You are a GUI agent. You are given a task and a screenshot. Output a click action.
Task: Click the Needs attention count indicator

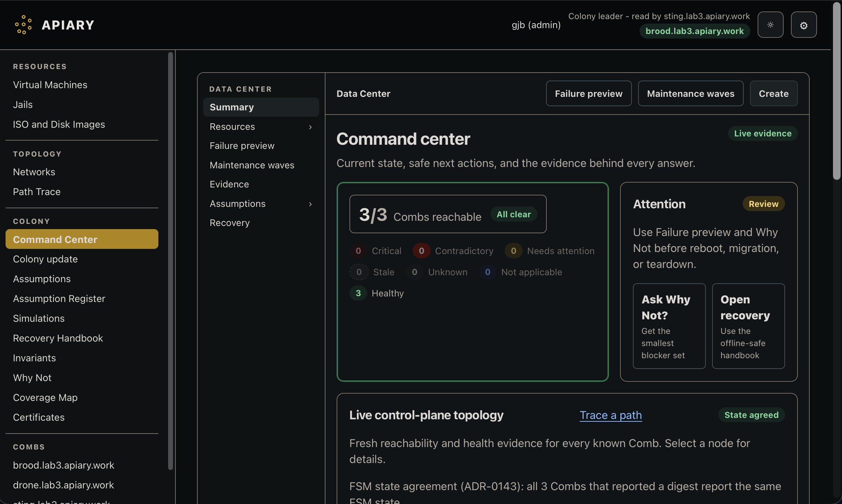point(550,251)
